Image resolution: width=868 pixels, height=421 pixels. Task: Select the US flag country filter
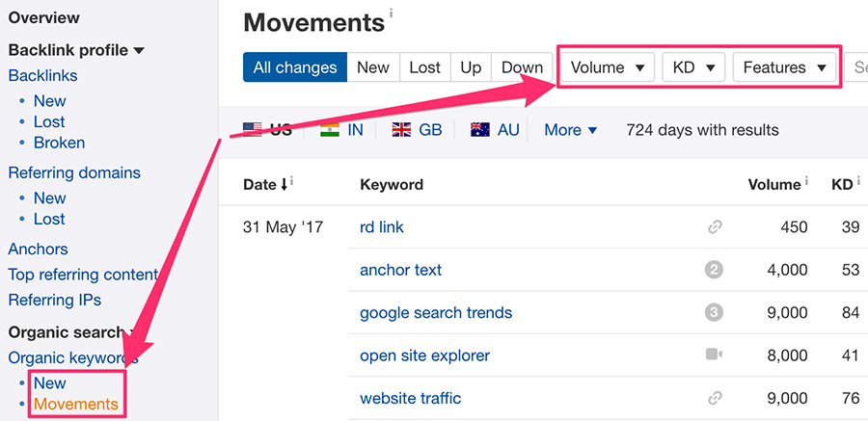pyautogui.click(x=267, y=129)
